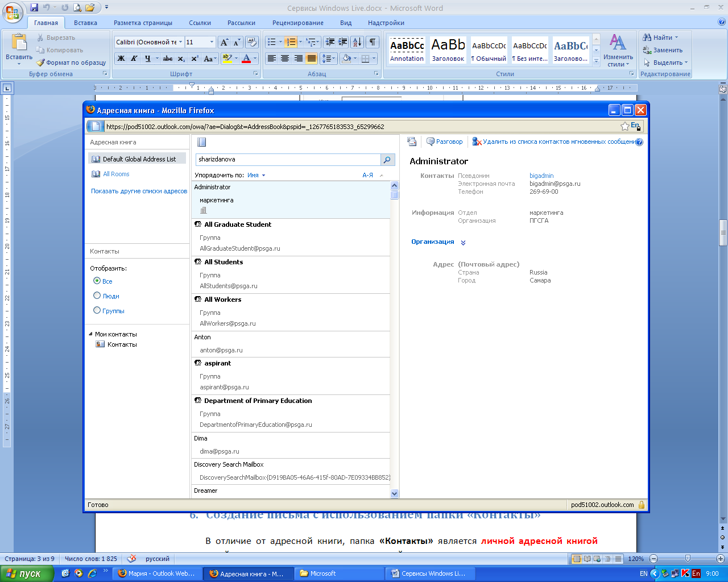Click the Paste icon in clipboard group

click(19, 43)
